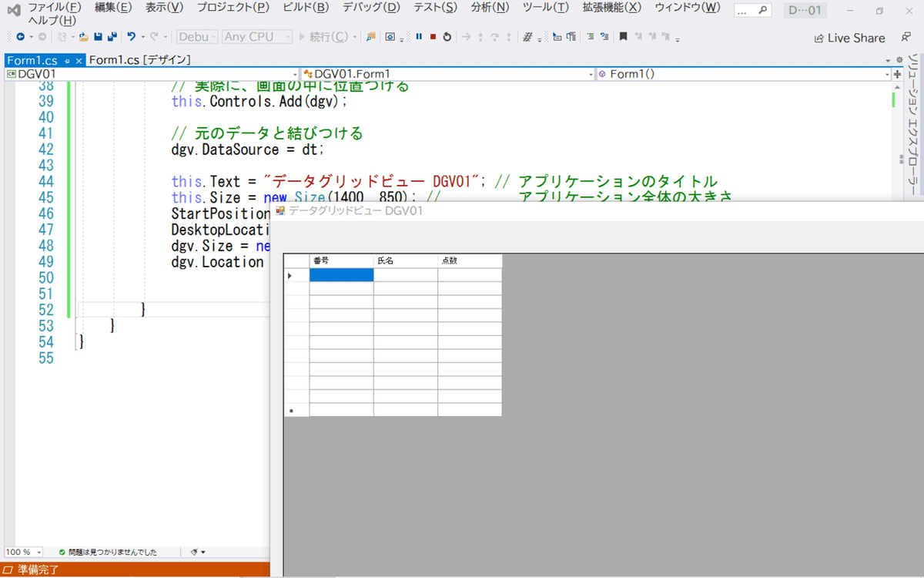Click the Live Share button

point(849,38)
